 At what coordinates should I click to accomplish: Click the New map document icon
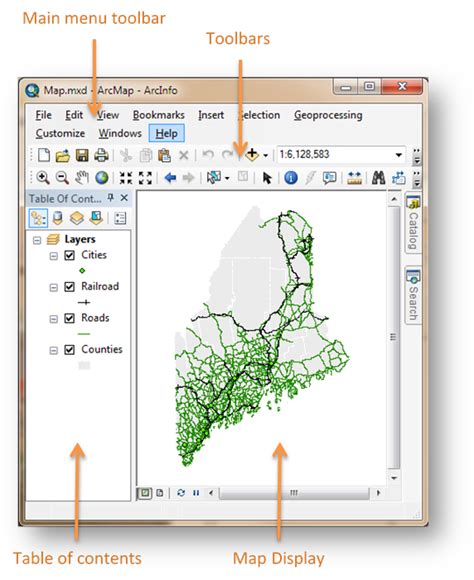click(x=44, y=155)
